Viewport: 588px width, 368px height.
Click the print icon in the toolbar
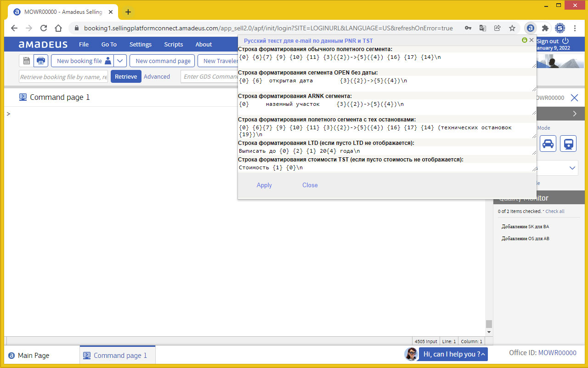point(41,61)
